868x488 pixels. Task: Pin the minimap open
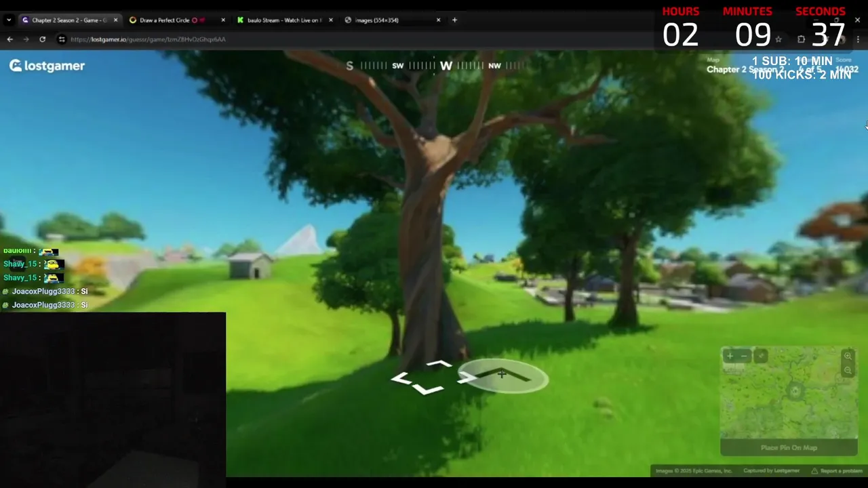tap(761, 356)
